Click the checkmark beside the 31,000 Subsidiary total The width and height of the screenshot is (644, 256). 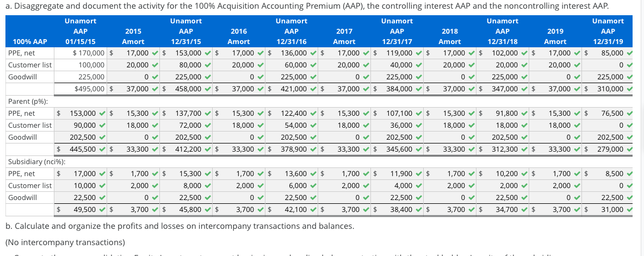click(630, 210)
